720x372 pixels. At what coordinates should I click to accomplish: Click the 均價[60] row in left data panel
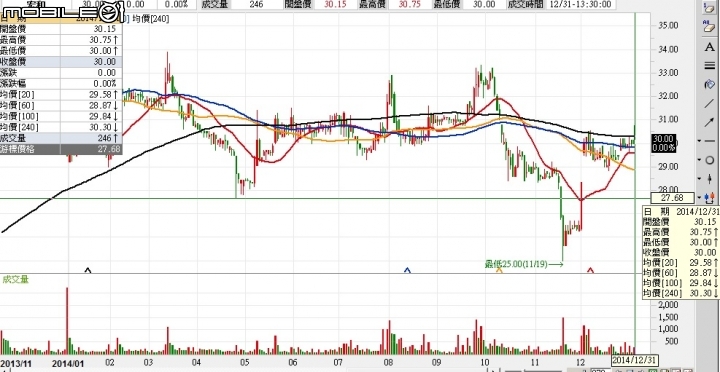(61, 106)
